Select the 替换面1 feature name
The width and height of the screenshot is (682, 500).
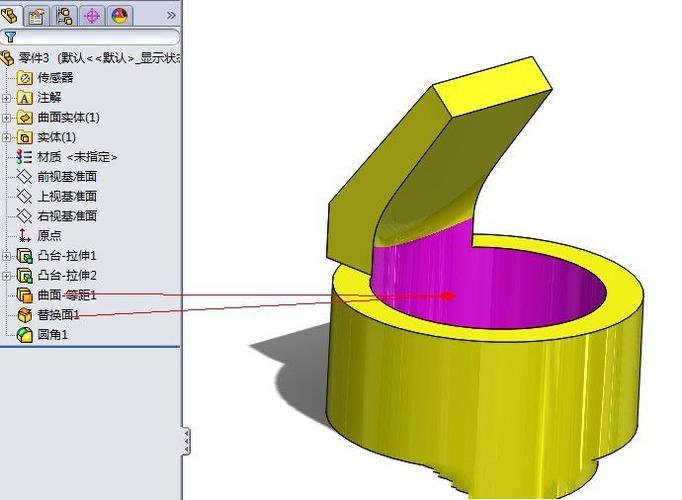(x=58, y=314)
